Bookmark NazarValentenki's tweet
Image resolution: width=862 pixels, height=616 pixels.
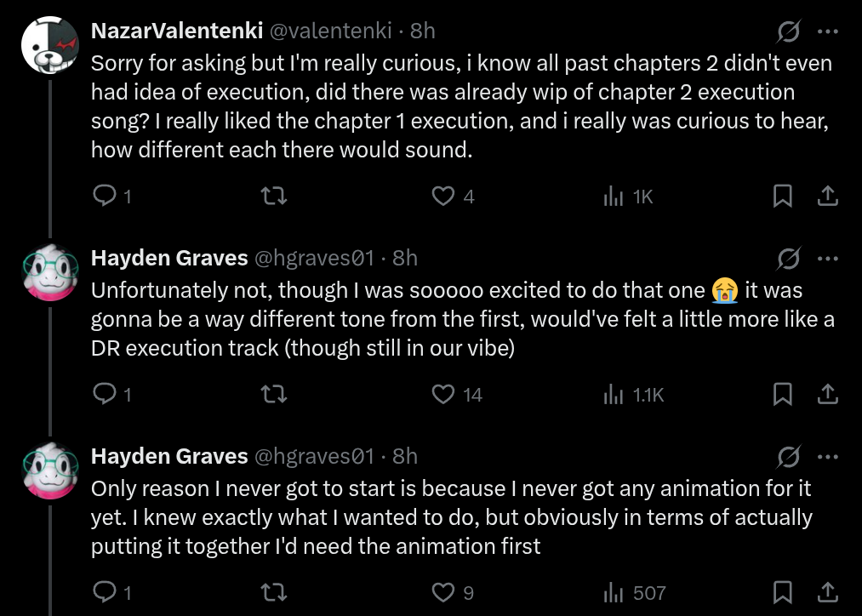pos(782,197)
